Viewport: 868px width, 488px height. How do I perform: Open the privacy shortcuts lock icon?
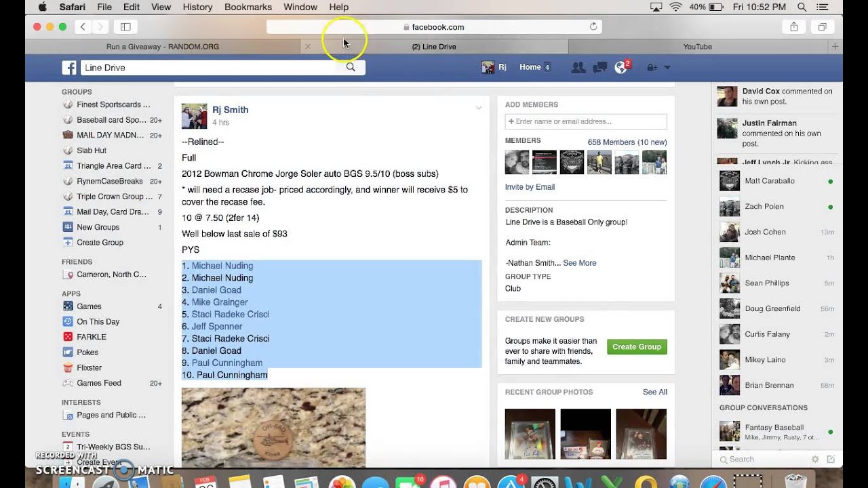tap(652, 68)
